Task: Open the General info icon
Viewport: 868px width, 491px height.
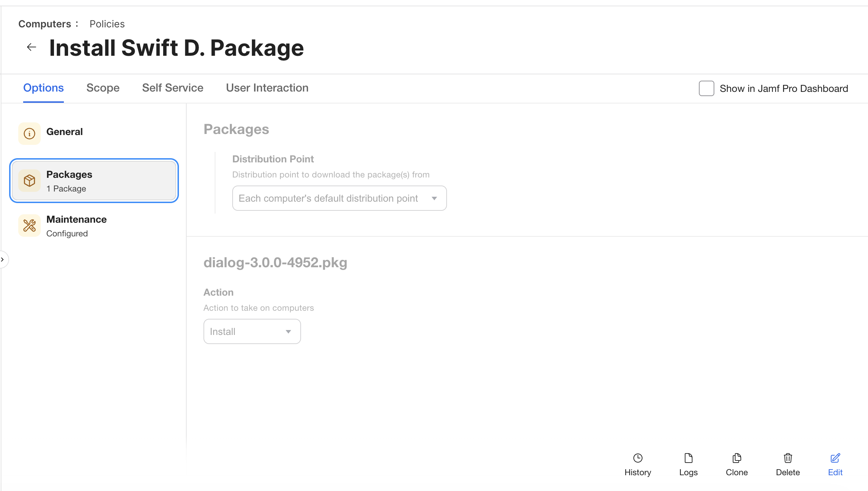Action: [x=29, y=133]
